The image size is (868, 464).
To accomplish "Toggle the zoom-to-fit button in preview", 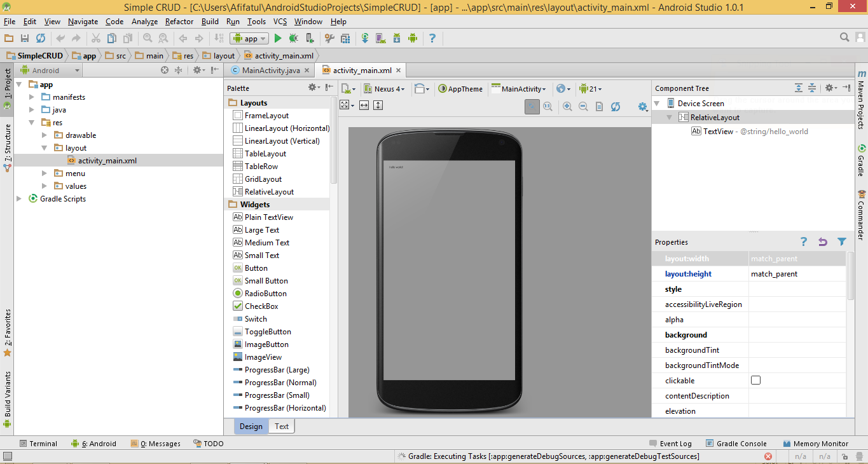I will 532,106.
